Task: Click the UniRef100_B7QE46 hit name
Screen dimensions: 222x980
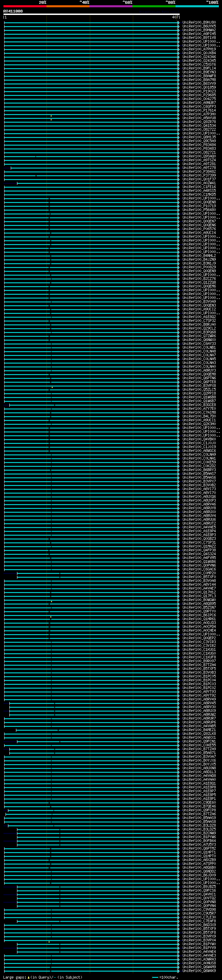Action: pos(199,807)
